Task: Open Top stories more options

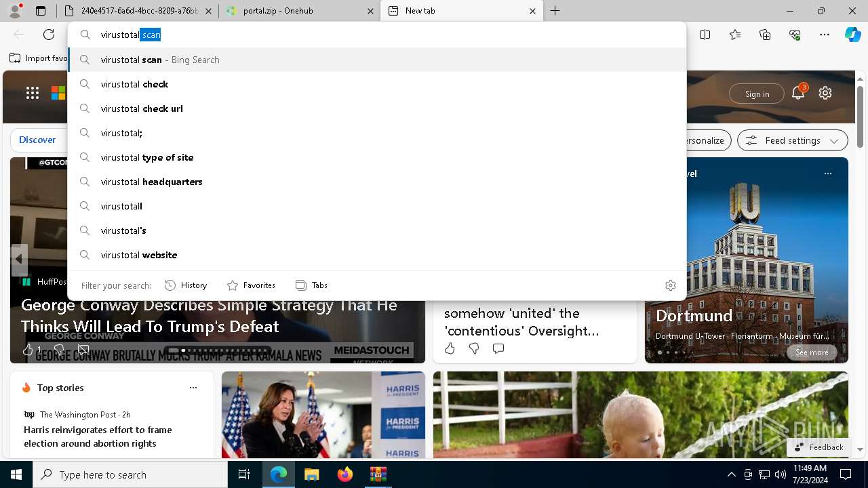Action: coord(193,388)
